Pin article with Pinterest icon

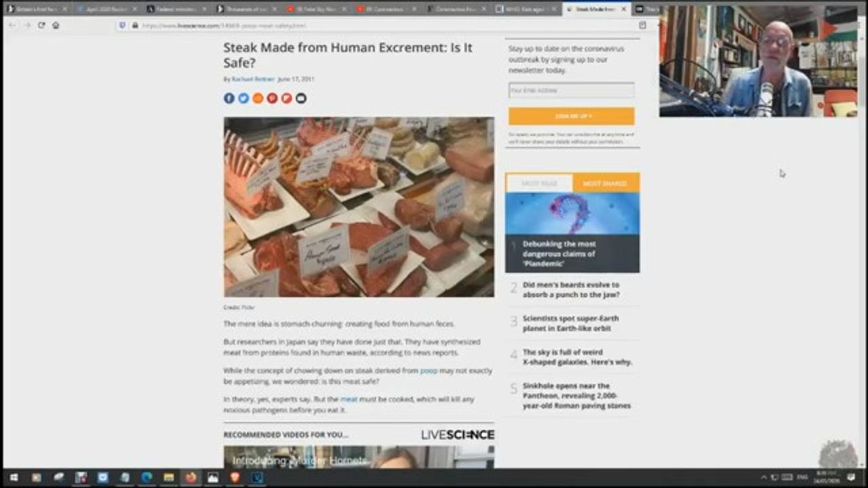pos(272,98)
